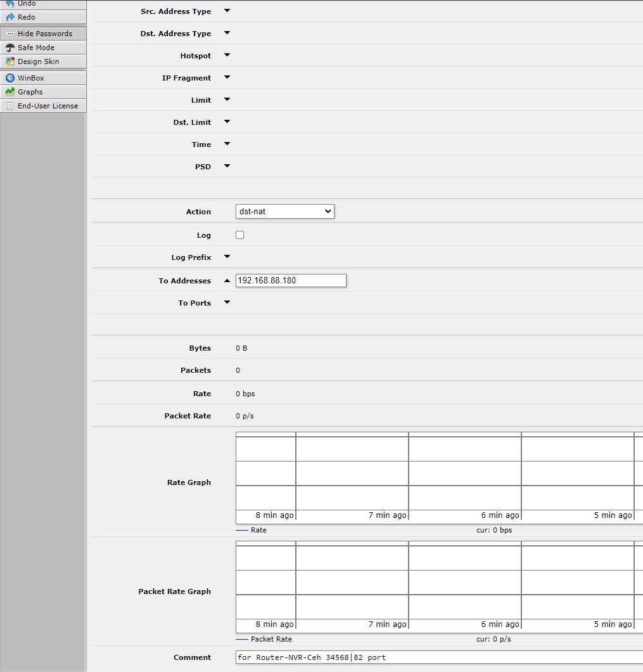Expand the Dst. Address Type option
643x672 pixels.
[227, 33]
